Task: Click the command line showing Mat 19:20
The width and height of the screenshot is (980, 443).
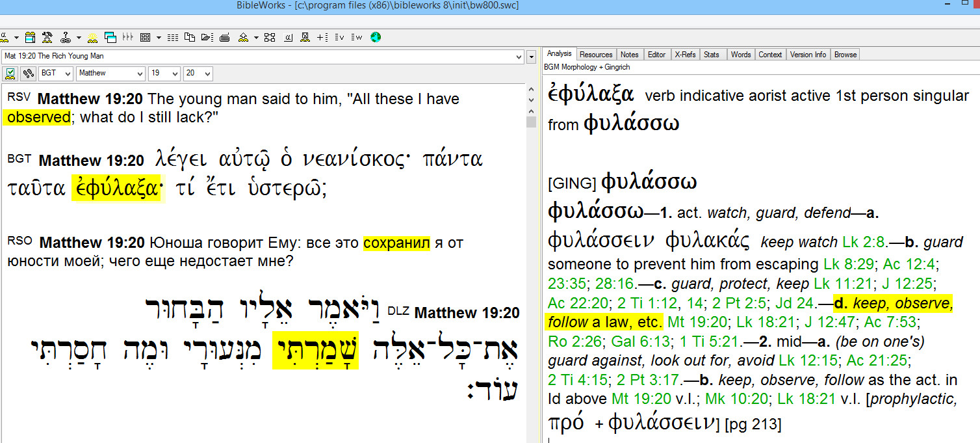Action: tap(260, 57)
